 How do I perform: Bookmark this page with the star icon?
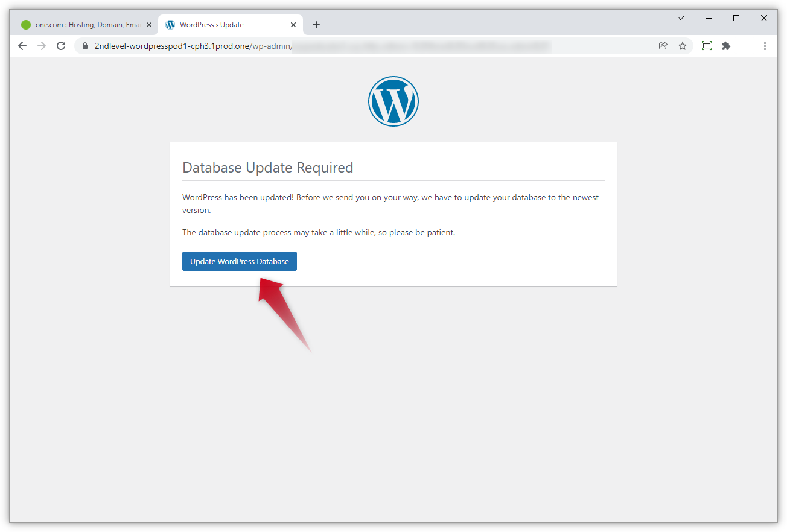(x=683, y=46)
